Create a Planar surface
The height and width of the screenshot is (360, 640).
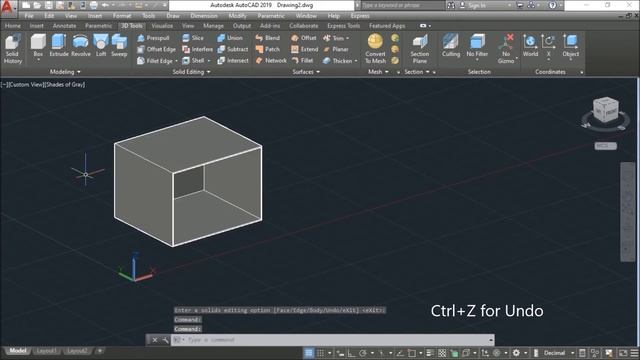point(336,49)
